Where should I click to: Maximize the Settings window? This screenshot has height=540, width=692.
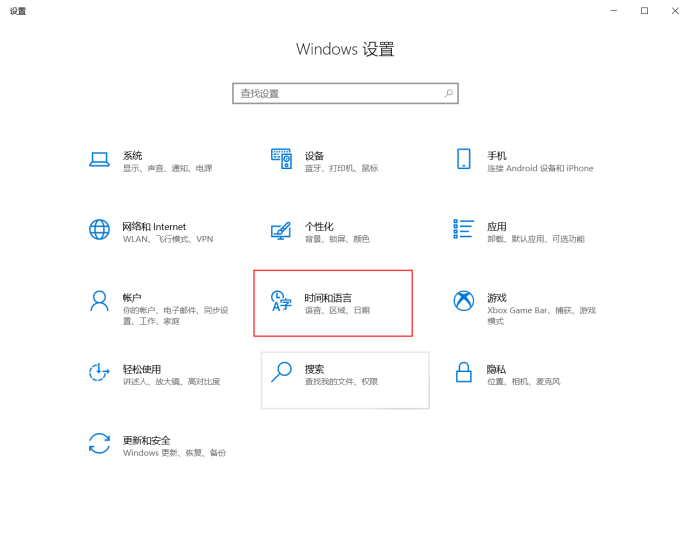point(645,11)
